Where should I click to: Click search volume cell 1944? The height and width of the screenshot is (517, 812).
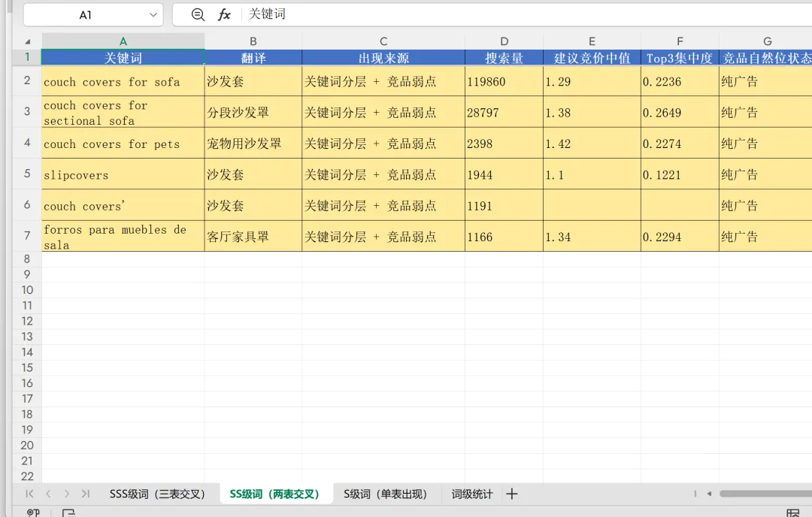click(504, 174)
